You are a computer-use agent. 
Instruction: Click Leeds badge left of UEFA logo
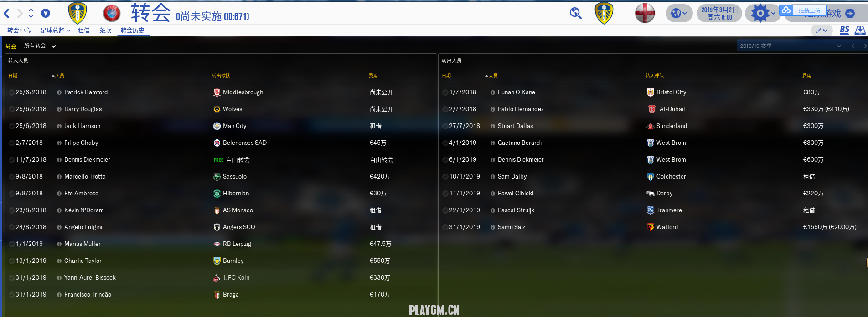pos(77,13)
